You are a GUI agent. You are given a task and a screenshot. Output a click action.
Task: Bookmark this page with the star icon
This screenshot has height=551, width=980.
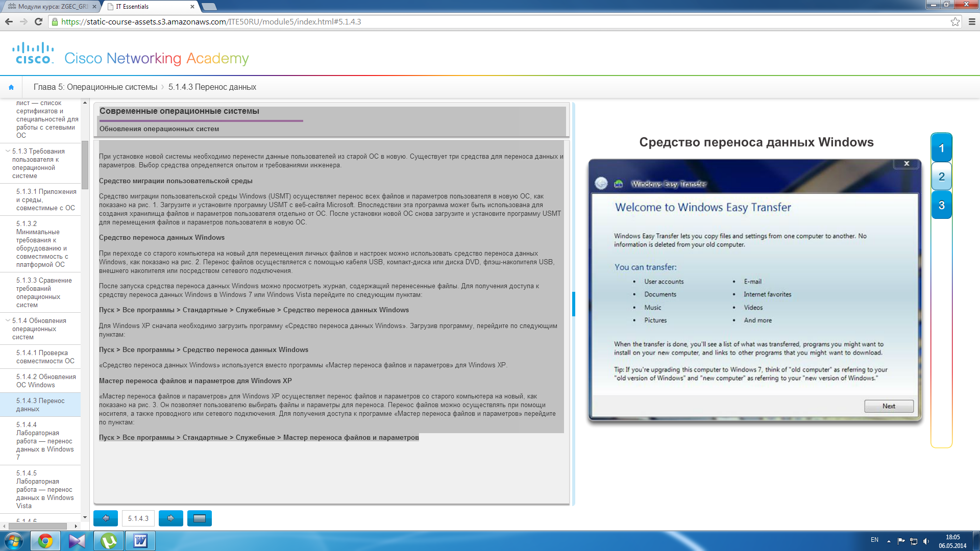pos(955,21)
